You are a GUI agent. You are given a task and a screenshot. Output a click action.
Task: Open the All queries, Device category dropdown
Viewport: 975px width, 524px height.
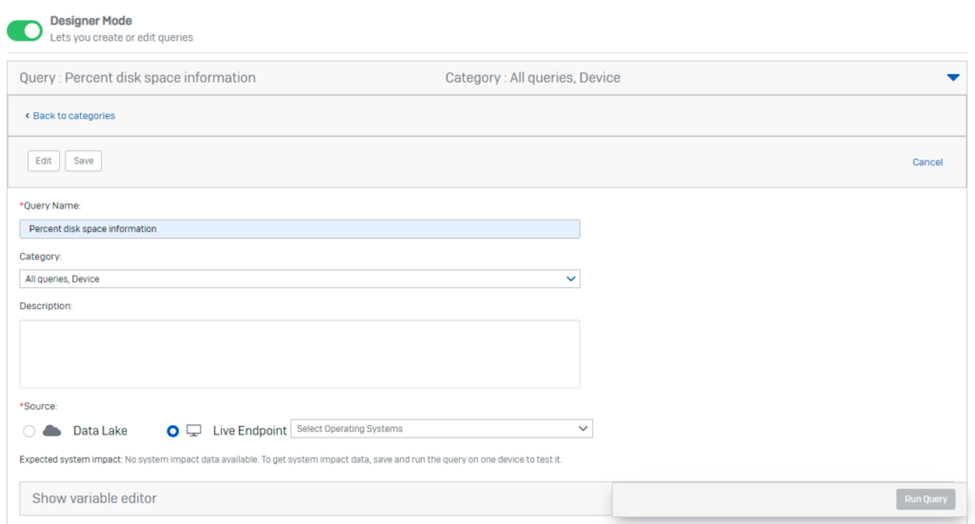click(x=300, y=279)
